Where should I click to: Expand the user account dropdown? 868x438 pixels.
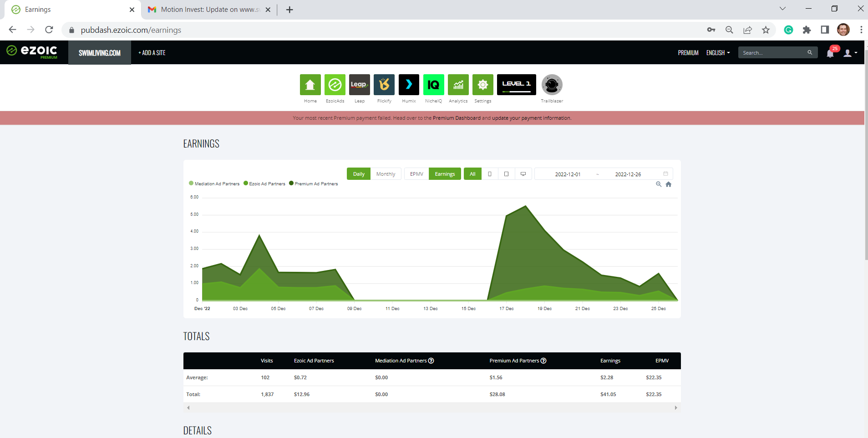[x=850, y=53]
